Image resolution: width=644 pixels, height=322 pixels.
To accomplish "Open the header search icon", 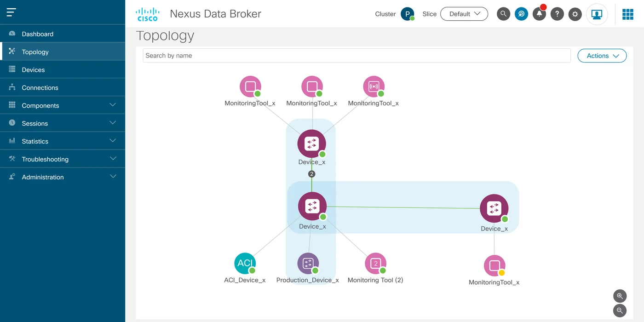I will point(503,14).
